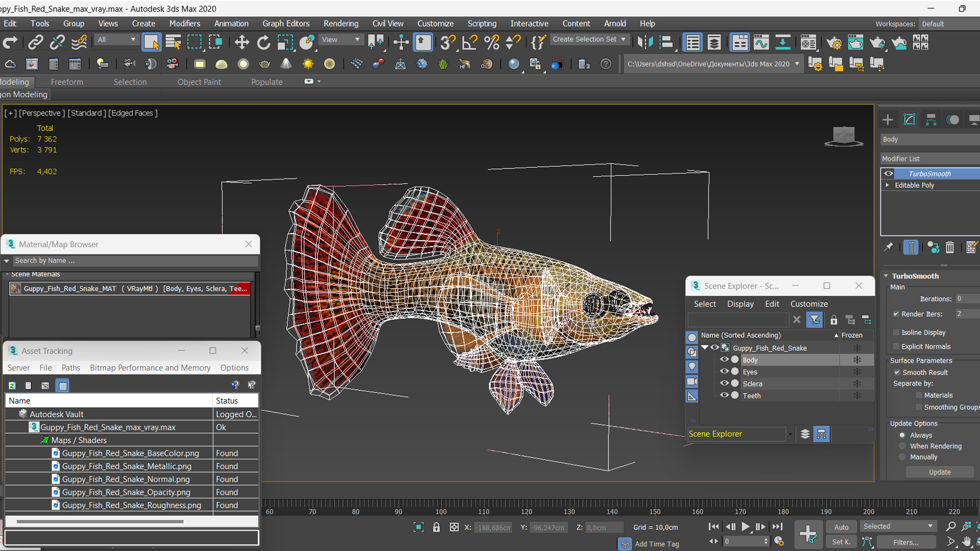The width and height of the screenshot is (980, 551).
Task: Click Material Browser Search by Name field
Action: click(135, 261)
